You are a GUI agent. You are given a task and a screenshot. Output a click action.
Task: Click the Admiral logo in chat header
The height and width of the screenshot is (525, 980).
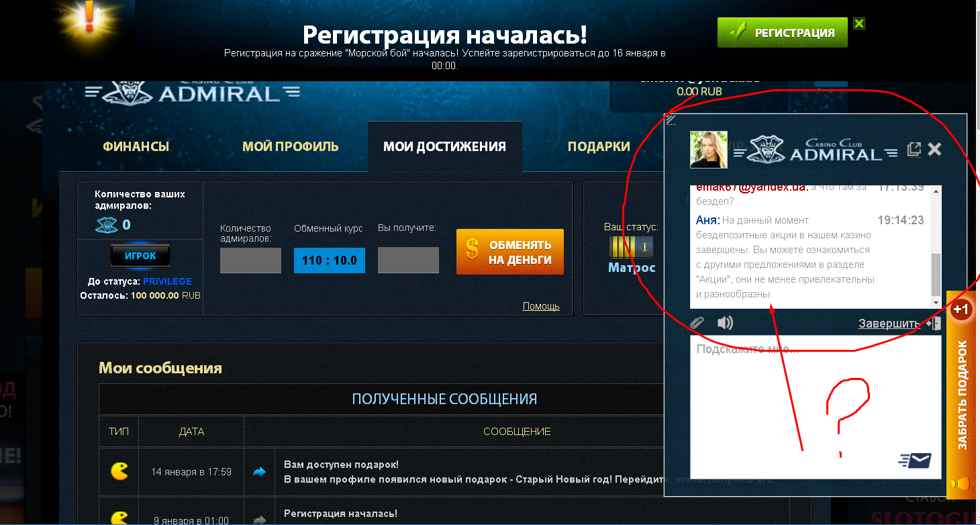click(x=816, y=148)
